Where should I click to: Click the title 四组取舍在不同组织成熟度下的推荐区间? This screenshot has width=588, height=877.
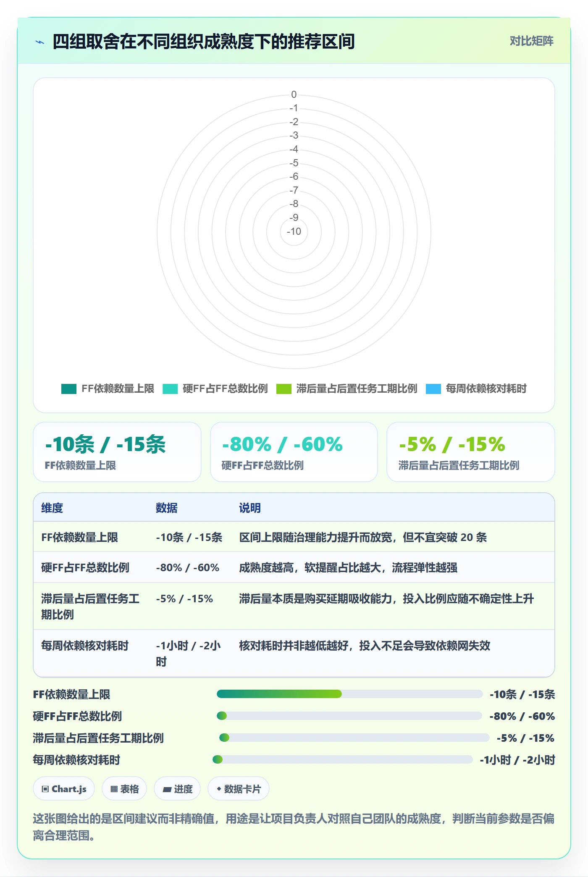[x=204, y=42]
